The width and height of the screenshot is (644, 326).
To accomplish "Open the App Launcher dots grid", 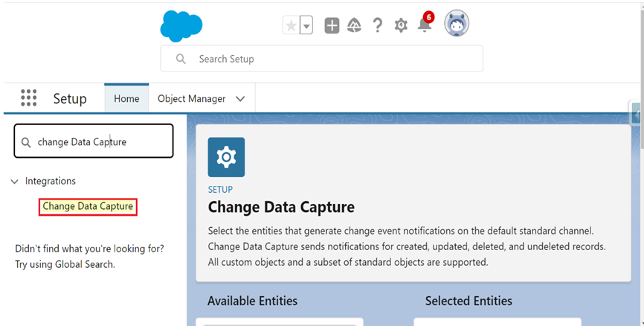I will click(29, 98).
